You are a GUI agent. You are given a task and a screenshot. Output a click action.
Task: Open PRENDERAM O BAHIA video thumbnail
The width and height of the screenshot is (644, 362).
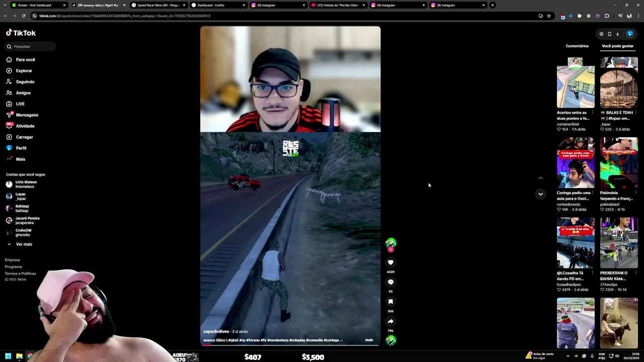tap(619, 243)
